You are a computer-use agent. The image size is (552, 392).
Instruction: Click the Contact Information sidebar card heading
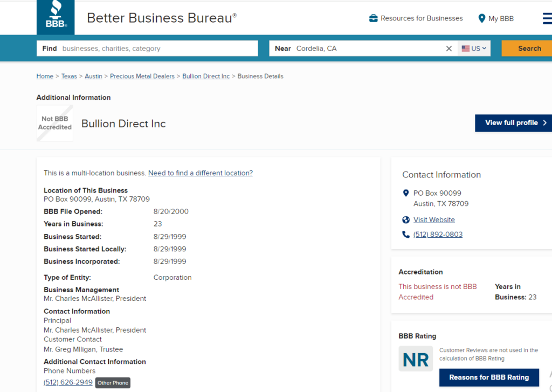(x=441, y=175)
